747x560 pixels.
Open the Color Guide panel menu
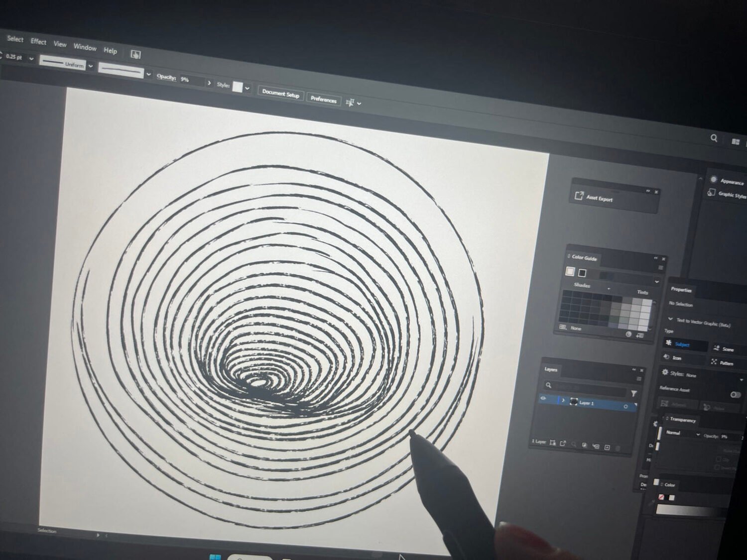660,268
